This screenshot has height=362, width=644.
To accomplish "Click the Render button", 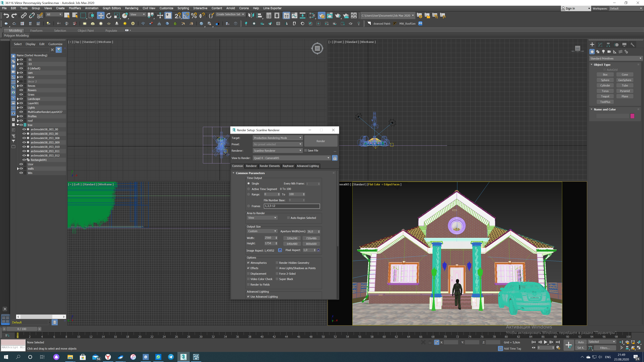I will (321, 141).
